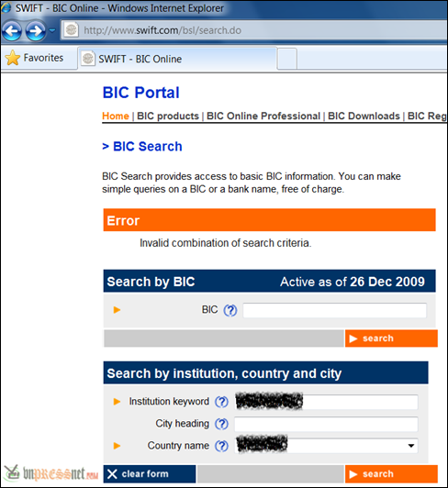Click the clear form button
The width and height of the screenshot is (448, 488).
coord(150,474)
